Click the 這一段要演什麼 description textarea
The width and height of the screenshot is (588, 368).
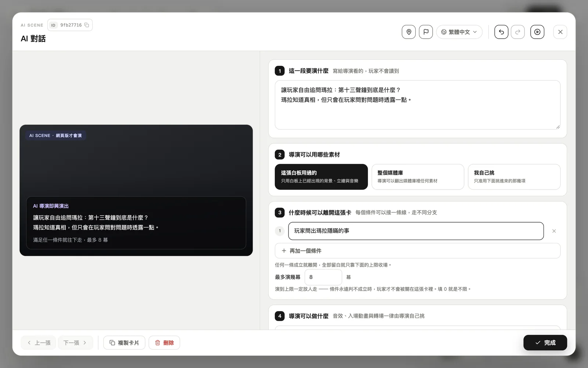tap(417, 105)
